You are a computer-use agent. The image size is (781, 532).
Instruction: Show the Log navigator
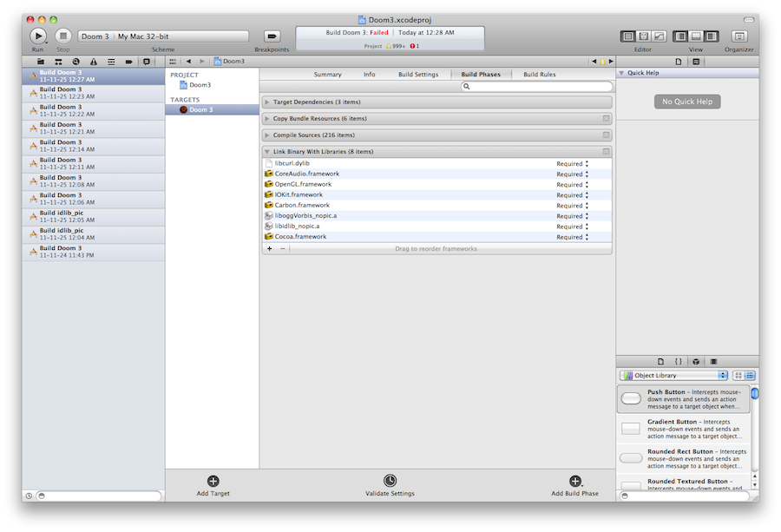pos(147,62)
